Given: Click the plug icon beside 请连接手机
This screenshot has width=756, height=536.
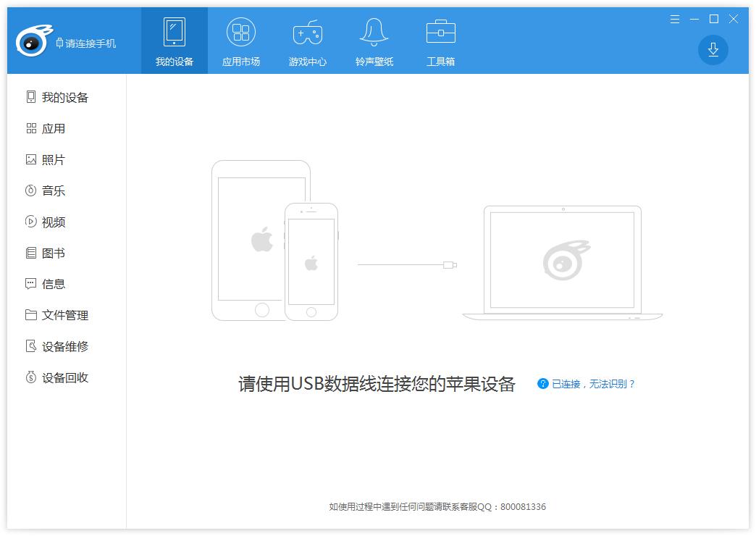Looking at the screenshot, I should pyautogui.click(x=59, y=43).
